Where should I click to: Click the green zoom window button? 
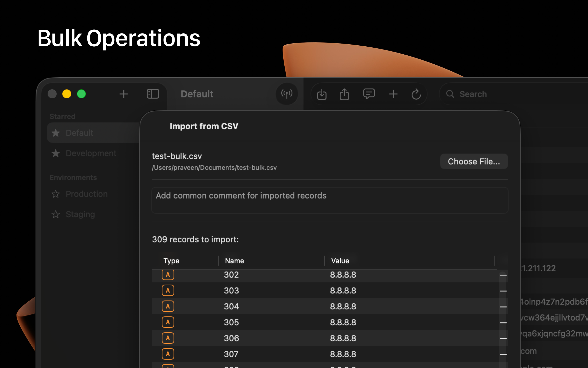point(81,94)
